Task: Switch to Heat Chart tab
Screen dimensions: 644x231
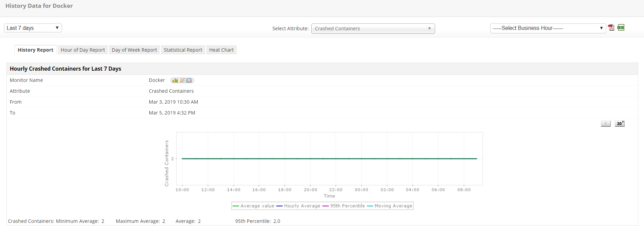Action: 221,50
